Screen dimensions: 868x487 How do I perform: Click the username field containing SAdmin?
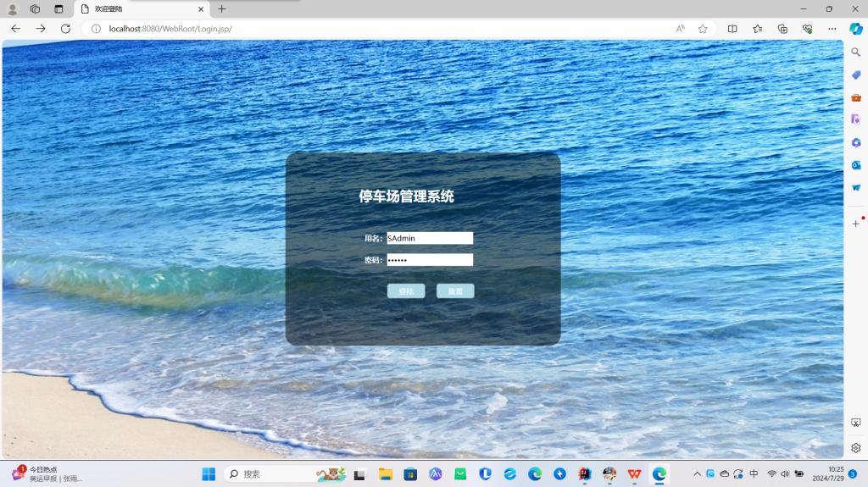point(430,238)
